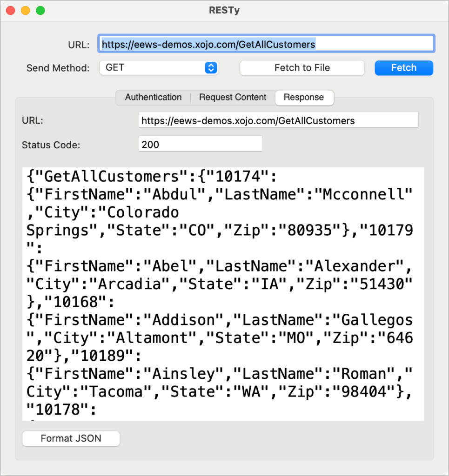
Task: Click the up-down chevron on the GET popup
Action: coord(212,68)
